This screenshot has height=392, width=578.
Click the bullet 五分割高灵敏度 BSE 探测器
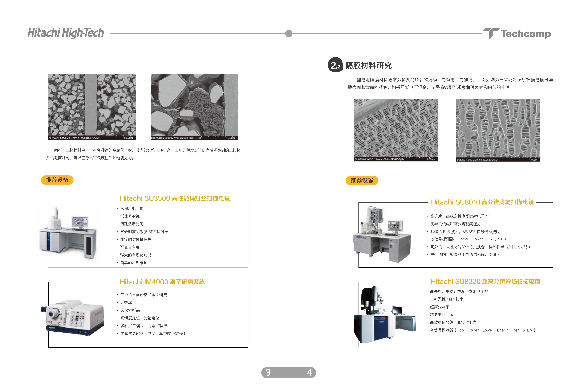point(142,231)
